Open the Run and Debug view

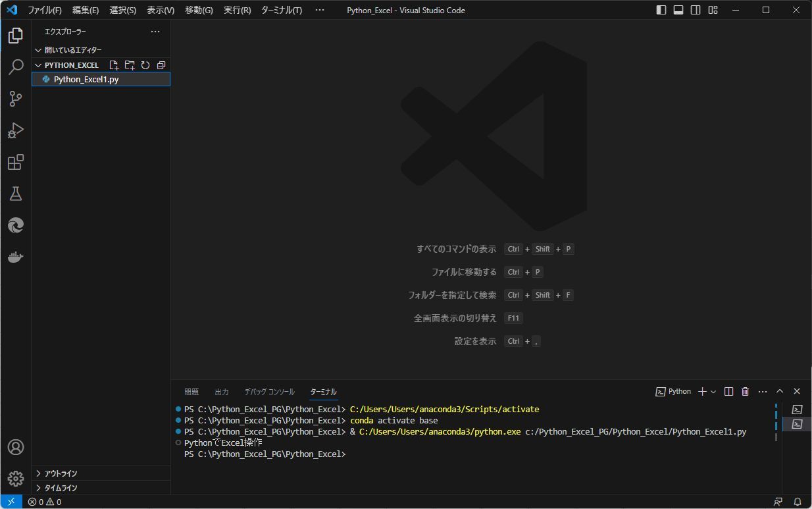click(x=16, y=130)
